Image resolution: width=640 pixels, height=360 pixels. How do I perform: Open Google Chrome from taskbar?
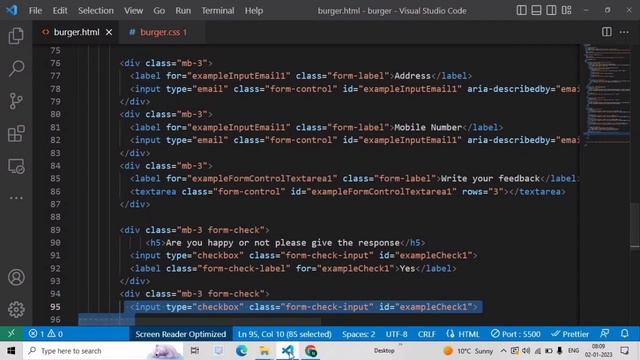click(311, 351)
